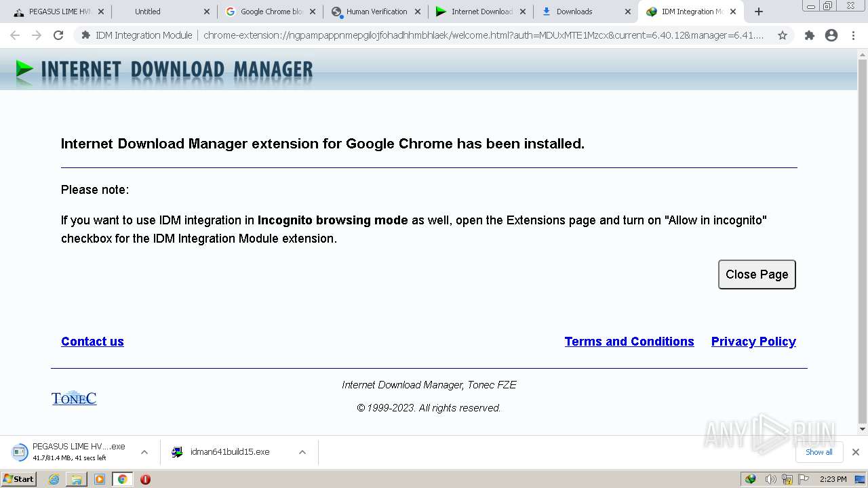Open Windows Explorer folder in taskbar
The width and height of the screenshot is (868, 488).
click(x=77, y=479)
